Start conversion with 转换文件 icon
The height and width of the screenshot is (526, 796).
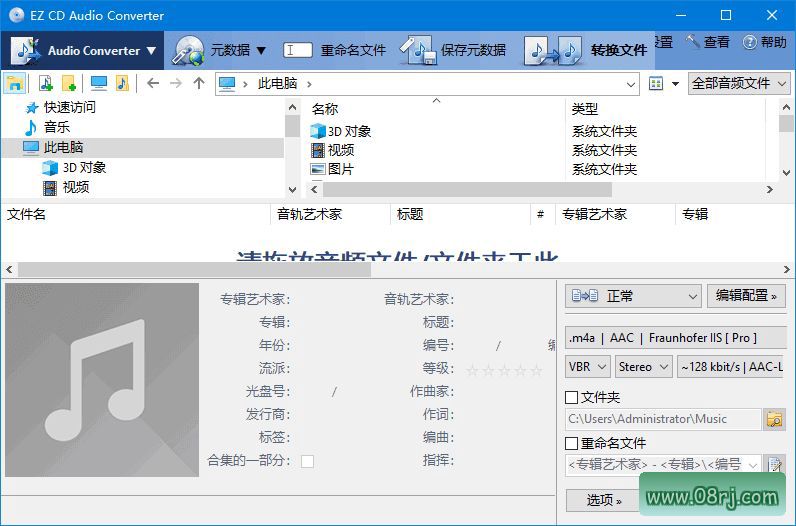click(x=553, y=50)
